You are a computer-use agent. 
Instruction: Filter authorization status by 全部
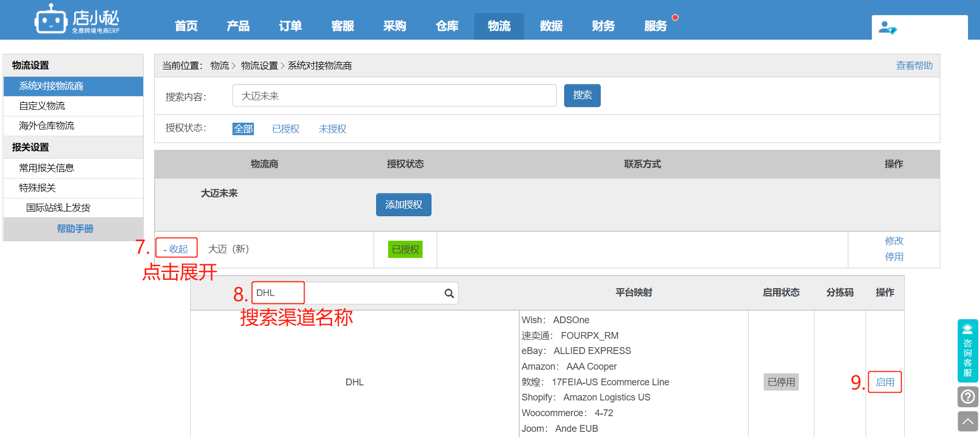click(x=243, y=129)
